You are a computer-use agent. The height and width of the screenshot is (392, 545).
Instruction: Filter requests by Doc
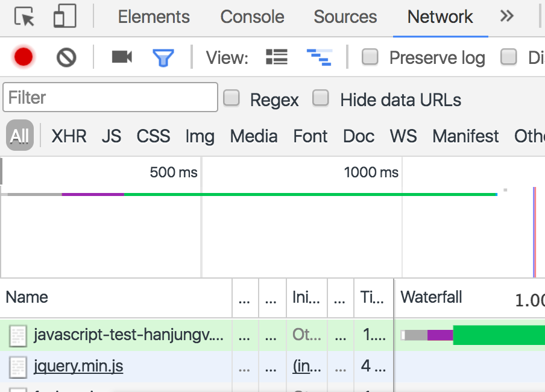359,136
